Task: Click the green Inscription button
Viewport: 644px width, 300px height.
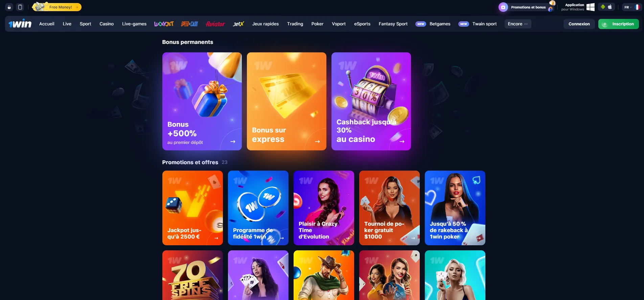Action: (x=618, y=24)
